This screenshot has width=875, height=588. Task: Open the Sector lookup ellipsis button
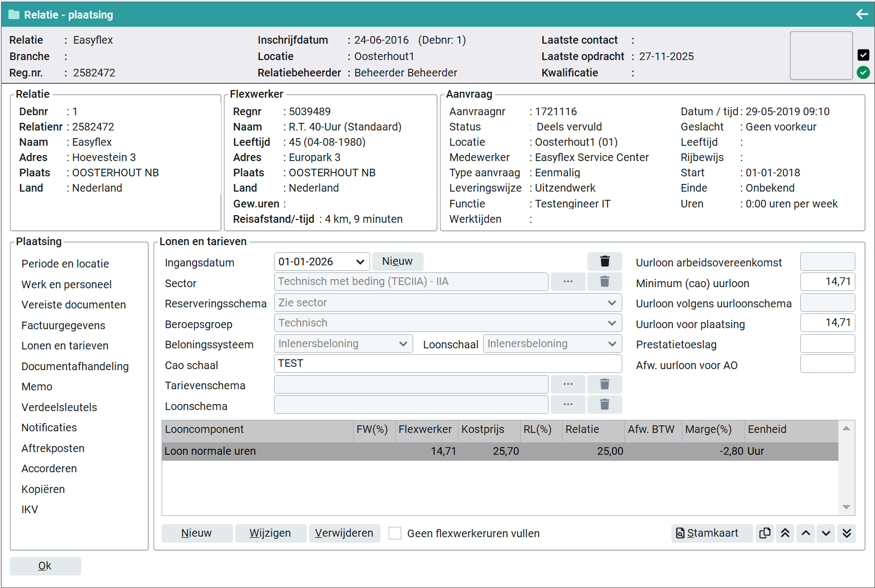pos(568,282)
